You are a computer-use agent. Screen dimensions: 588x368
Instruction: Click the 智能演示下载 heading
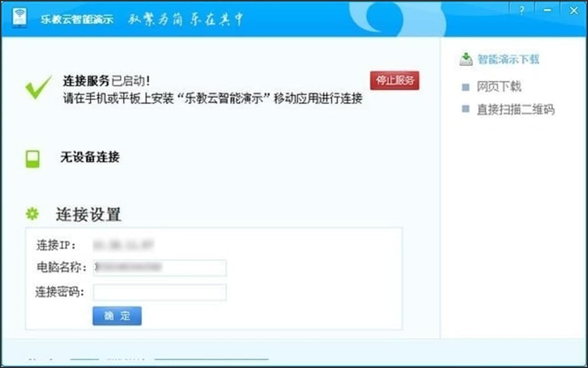[x=508, y=59]
